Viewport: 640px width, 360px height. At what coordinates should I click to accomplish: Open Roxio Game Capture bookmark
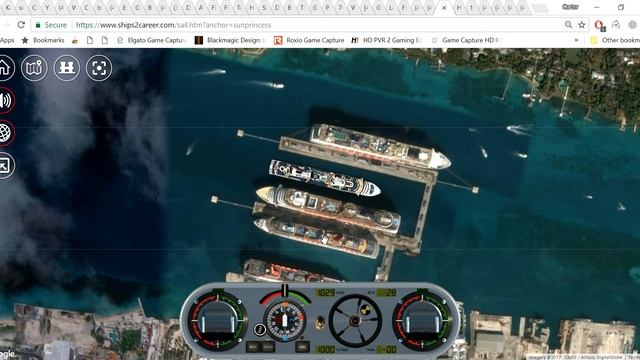point(309,40)
